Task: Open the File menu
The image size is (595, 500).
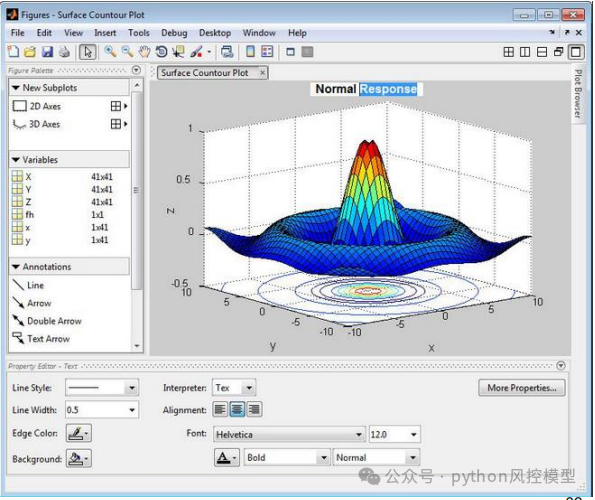Action: pos(17,33)
